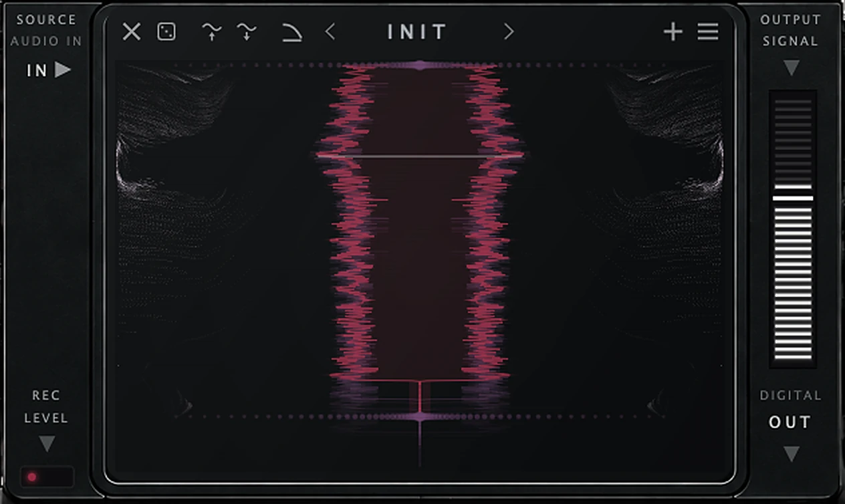Click the INIT preset name
The image size is (845, 504).
[x=417, y=32]
